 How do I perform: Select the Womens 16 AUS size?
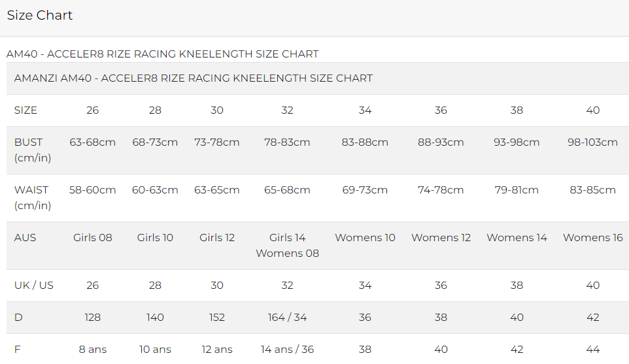coord(593,238)
